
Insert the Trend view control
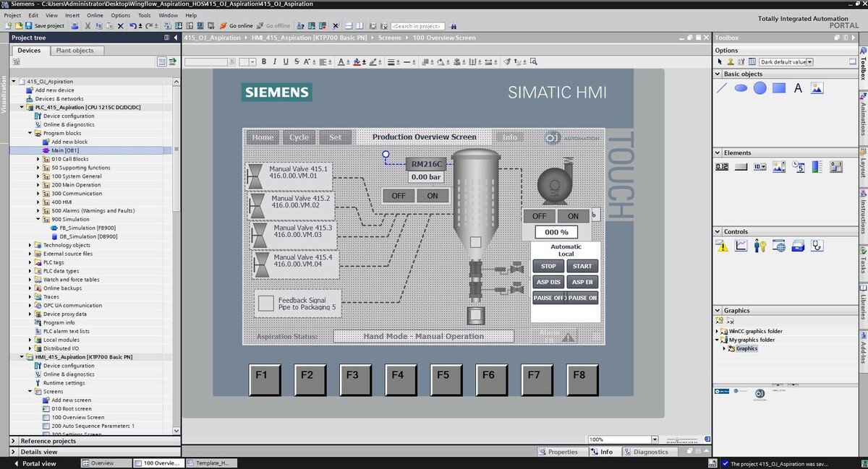(x=741, y=246)
